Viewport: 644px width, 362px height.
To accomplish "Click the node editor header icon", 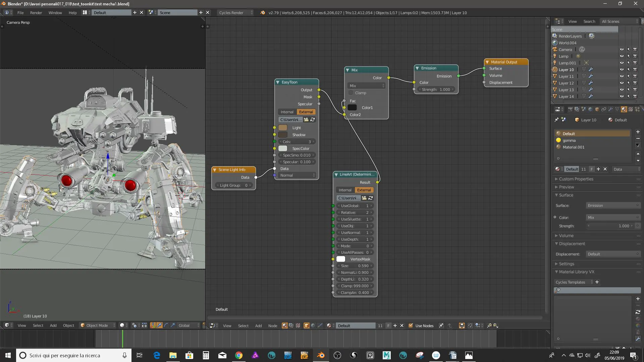I will [x=212, y=325].
